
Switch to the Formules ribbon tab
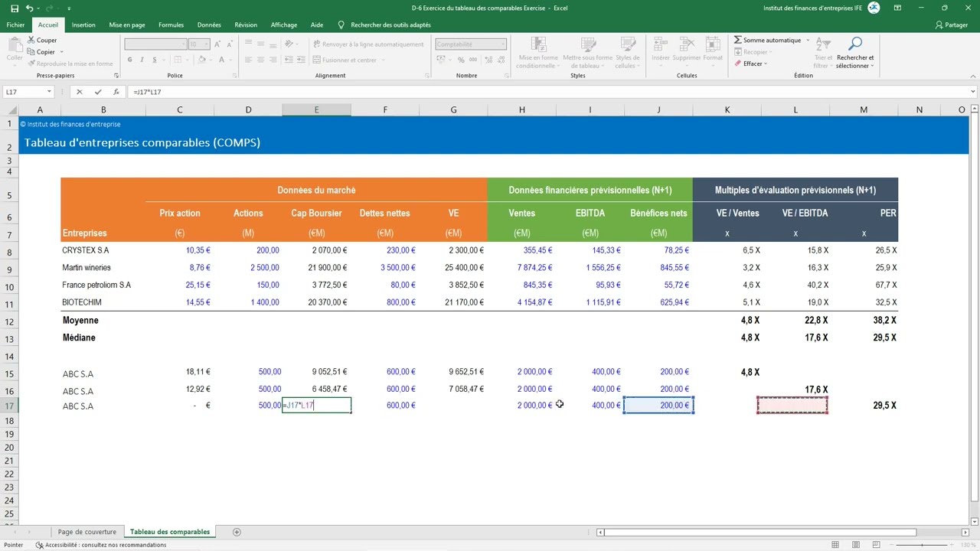(x=171, y=24)
